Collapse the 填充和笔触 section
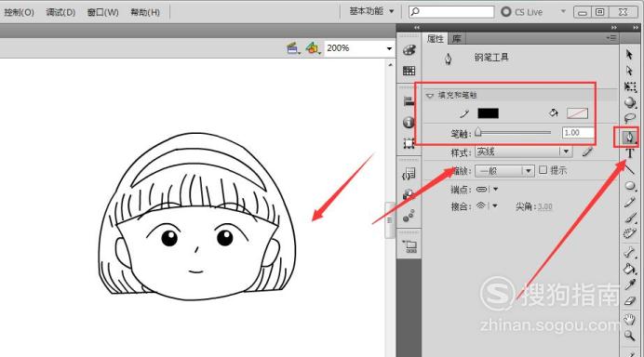The image size is (644, 357). click(430, 96)
